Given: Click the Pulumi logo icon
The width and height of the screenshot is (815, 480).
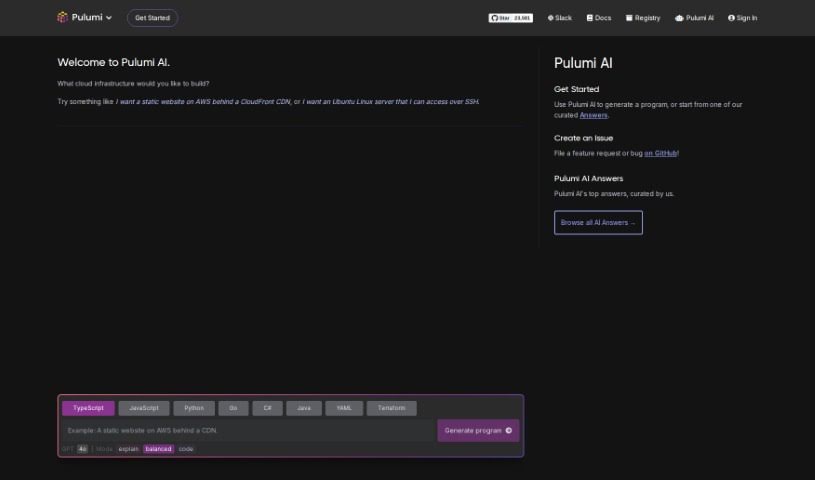Looking at the screenshot, I should point(62,17).
